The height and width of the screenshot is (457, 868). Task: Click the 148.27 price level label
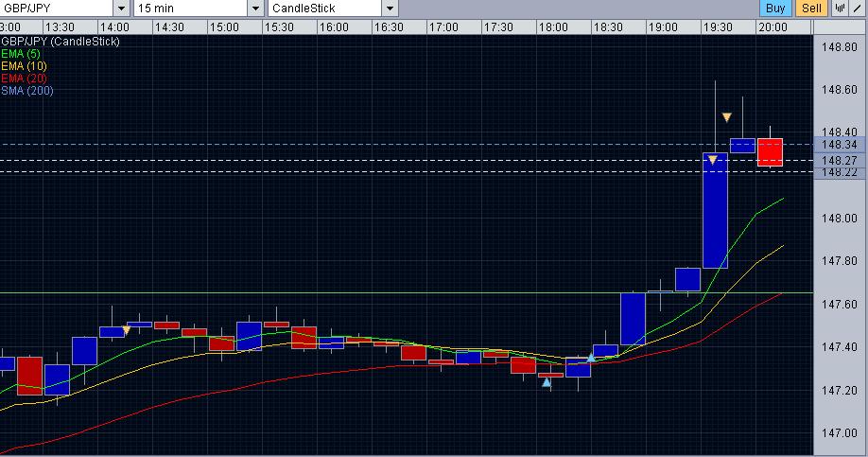coord(840,160)
